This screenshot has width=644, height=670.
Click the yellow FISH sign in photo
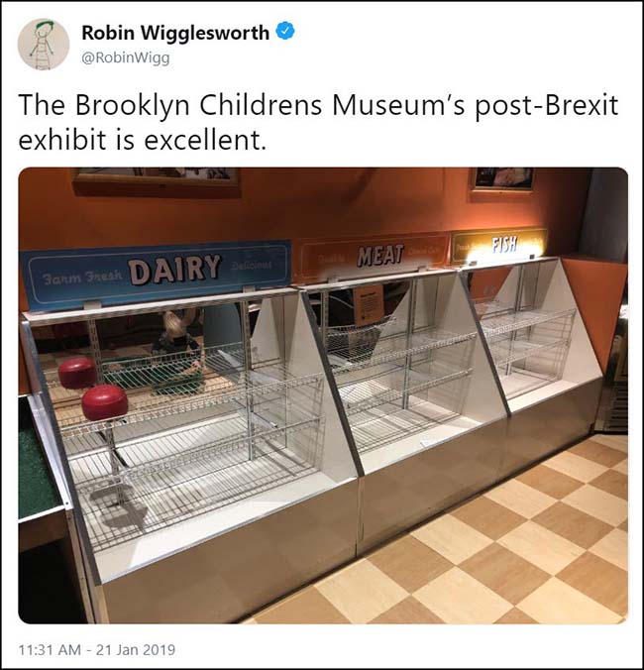(x=499, y=245)
